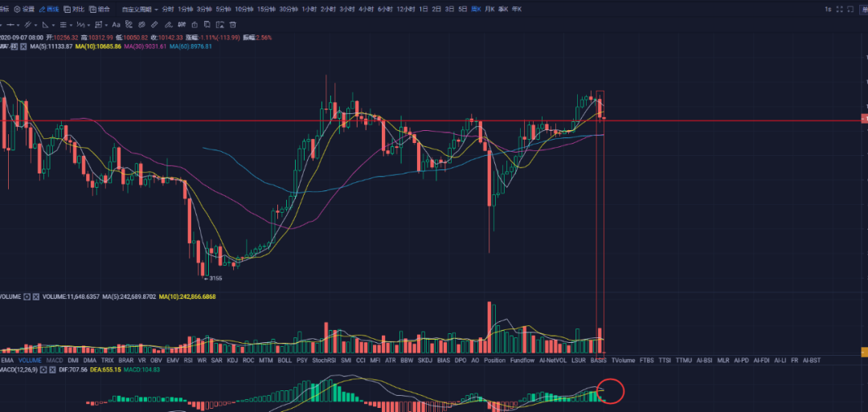Click the save drawing image icon
Screen dimensions: 868x412
point(219,25)
